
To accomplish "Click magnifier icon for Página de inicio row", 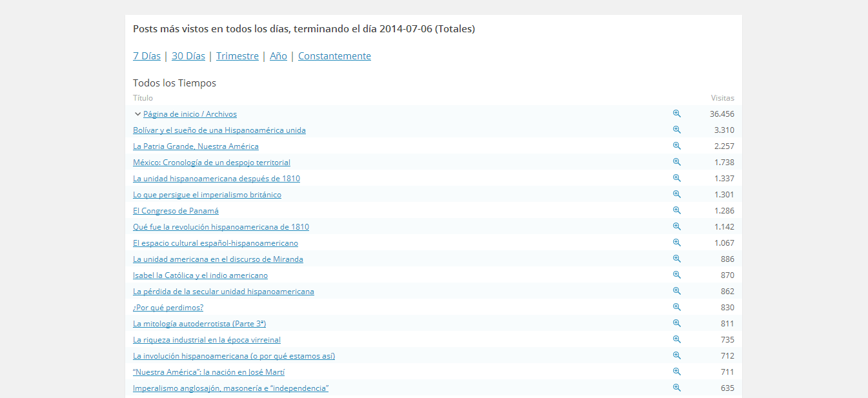I will [x=676, y=114].
